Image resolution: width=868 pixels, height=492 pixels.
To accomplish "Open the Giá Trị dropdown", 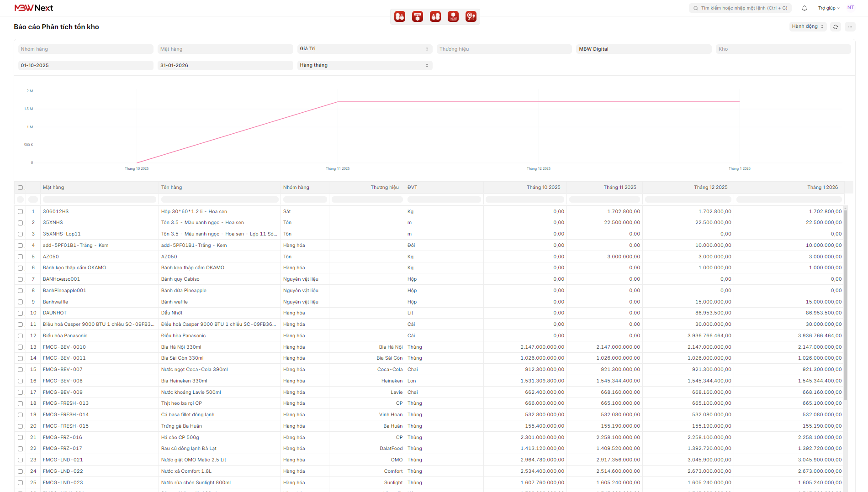I will (x=364, y=49).
